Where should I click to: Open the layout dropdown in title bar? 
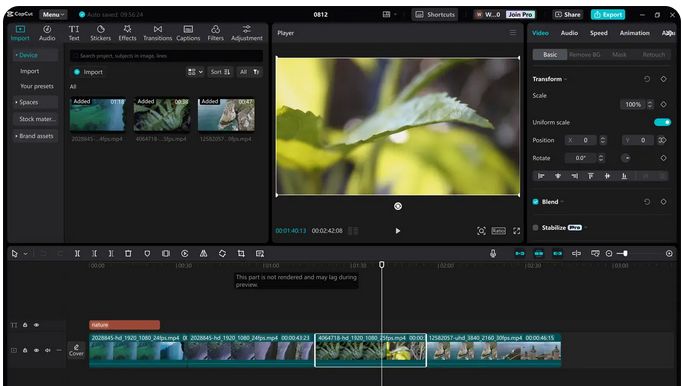coord(390,14)
